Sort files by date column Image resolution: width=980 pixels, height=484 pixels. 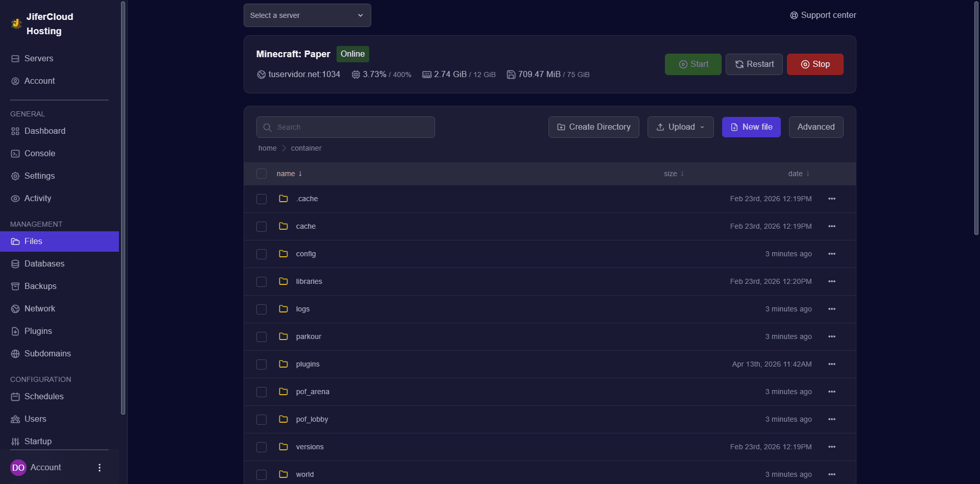pos(799,174)
